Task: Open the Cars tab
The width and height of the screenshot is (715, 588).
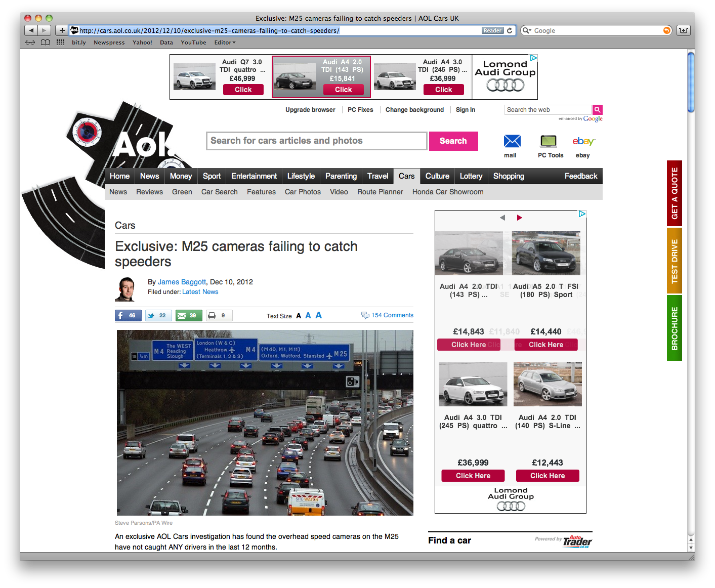Action: coord(406,176)
